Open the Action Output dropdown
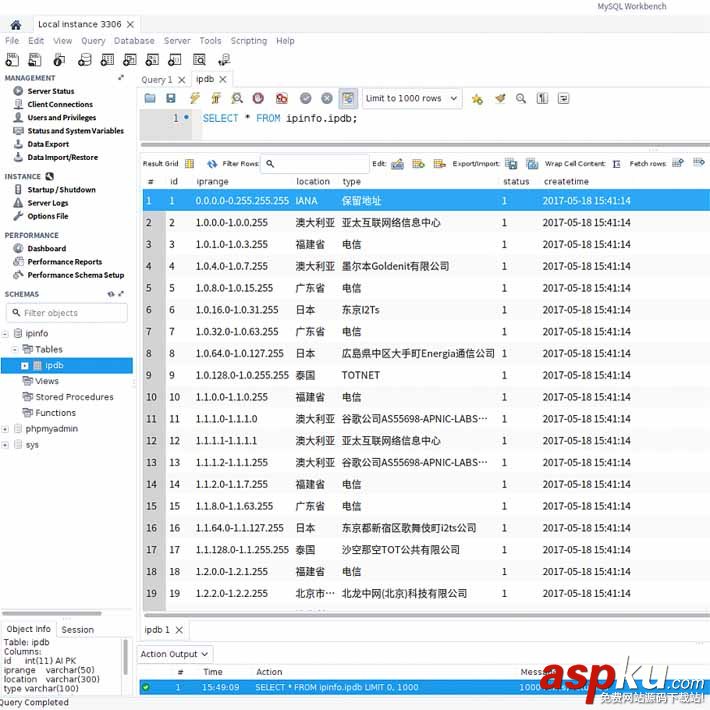The width and height of the screenshot is (710, 710). click(174, 654)
